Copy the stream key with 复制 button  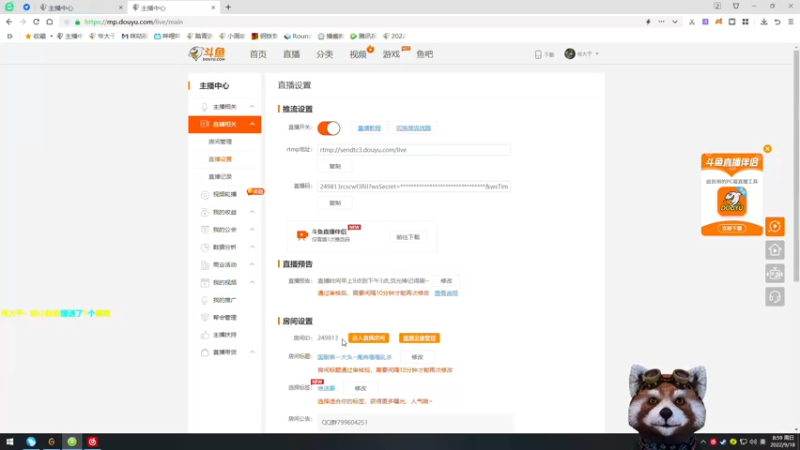coord(335,203)
